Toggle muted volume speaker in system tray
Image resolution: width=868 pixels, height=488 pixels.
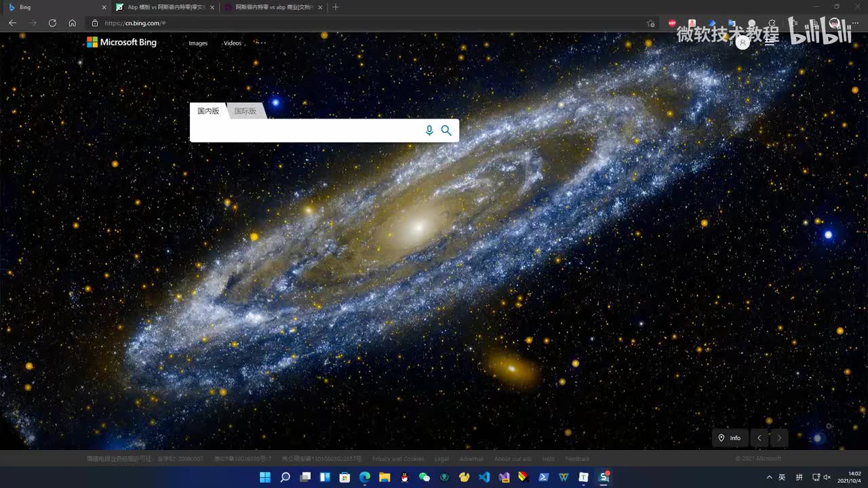(827, 477)
